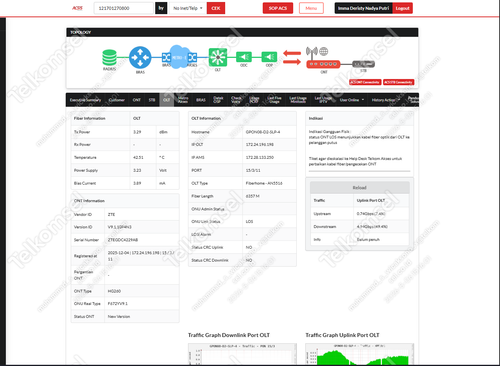Click the red bidirectional arrows icon
500x366 pixels.
click(292, 57)
